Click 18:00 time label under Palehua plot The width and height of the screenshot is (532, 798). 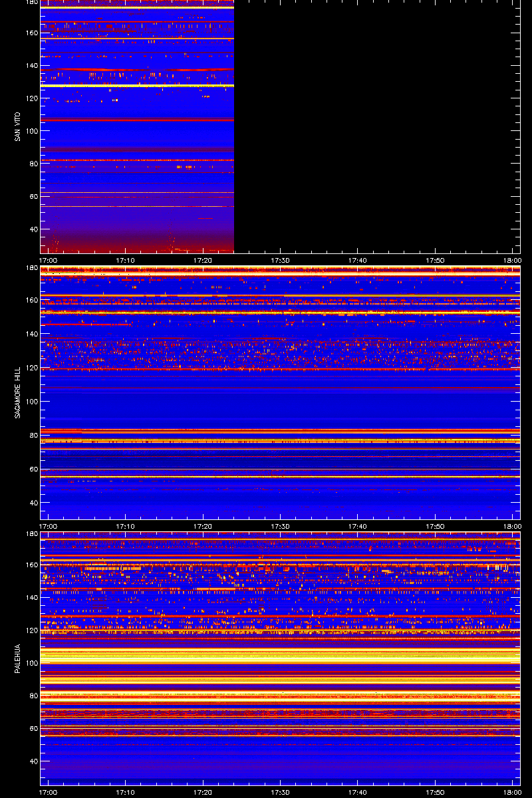(x=512, y=792)
